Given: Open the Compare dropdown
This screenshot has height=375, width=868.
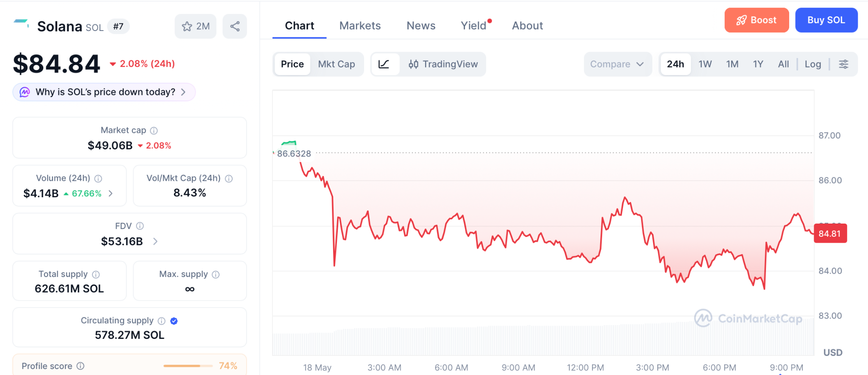Looking at the screenshot, I should (x=617, y=64).
